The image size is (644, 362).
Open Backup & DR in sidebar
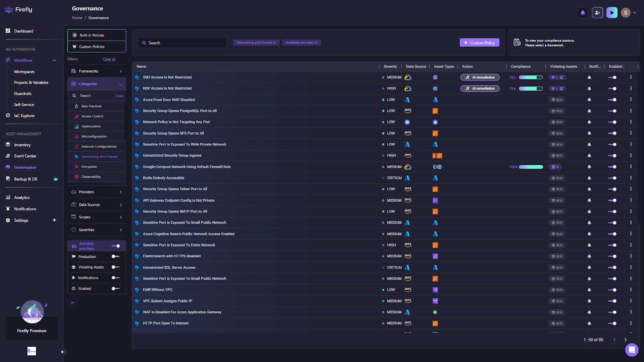coord(26,179)
